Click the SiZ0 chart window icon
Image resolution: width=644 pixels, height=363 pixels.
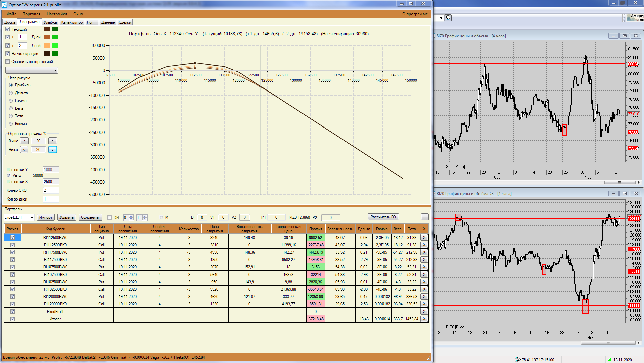pyautogui.click(x=434, y=36)
